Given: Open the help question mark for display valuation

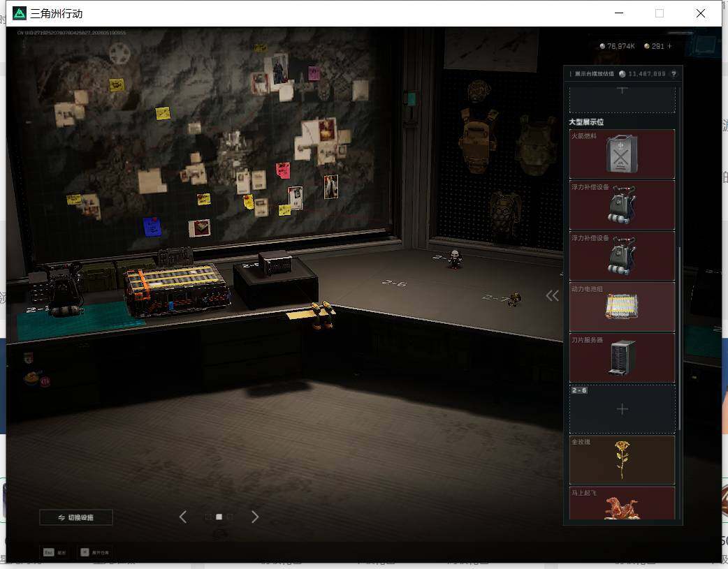Looking at the screenshot, I should 674,74.
